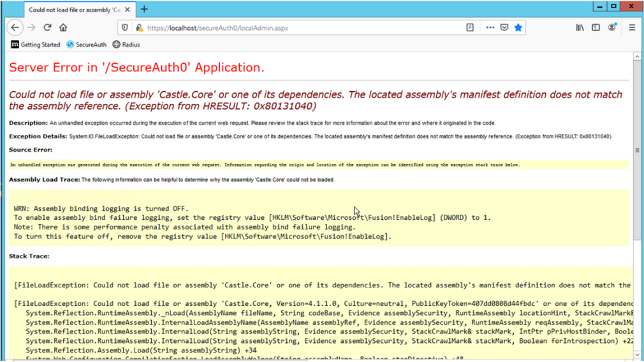Toggle reader view icon in address bar

click(470, 27)
